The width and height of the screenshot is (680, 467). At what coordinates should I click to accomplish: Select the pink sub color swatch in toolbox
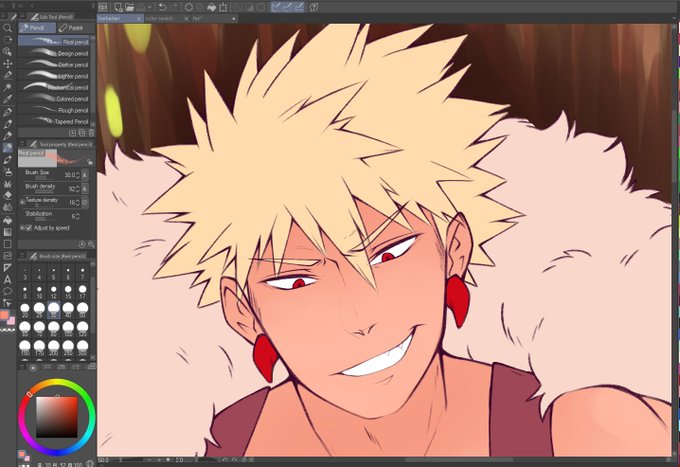pos(11,320)
